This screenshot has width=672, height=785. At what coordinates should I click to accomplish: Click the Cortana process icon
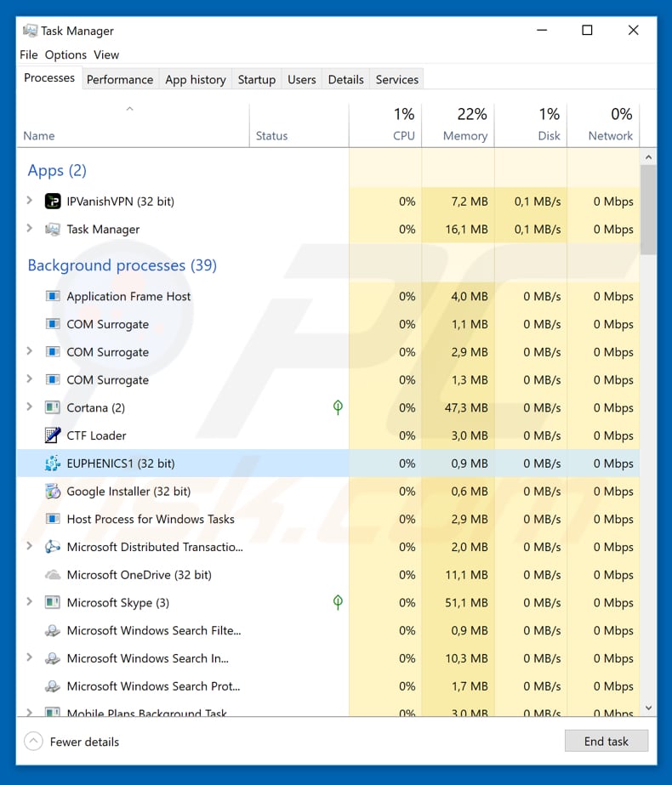53,407
